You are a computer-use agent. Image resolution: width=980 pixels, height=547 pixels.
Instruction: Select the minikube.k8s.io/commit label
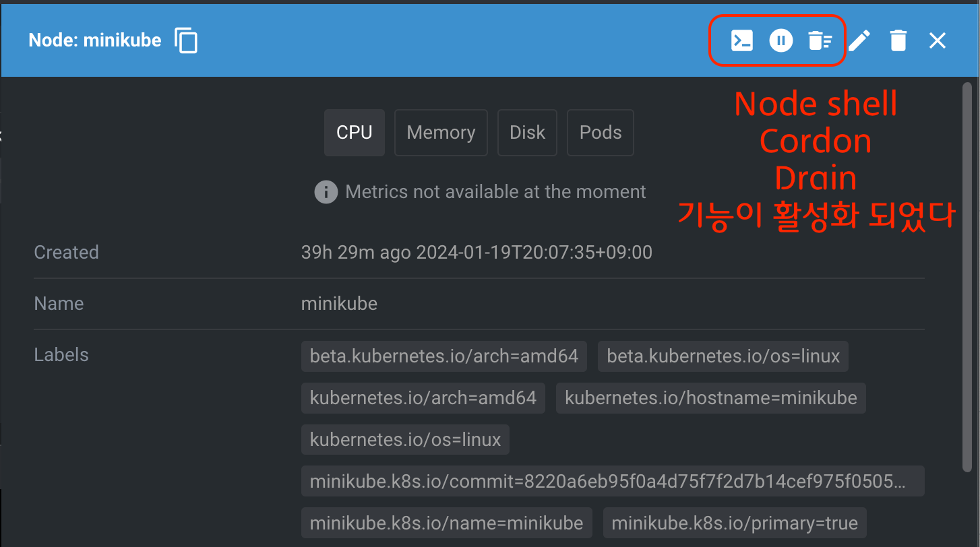(613, 482)
